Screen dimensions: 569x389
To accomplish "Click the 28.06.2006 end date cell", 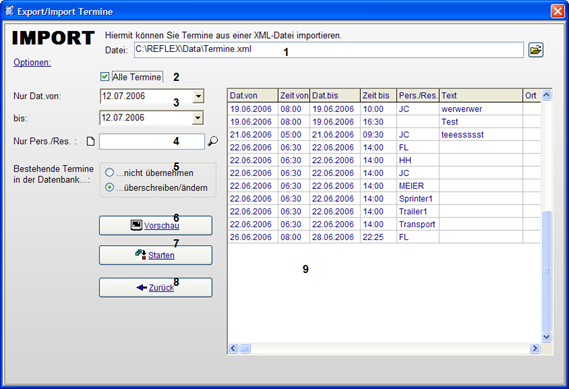I will coord(335,237).
